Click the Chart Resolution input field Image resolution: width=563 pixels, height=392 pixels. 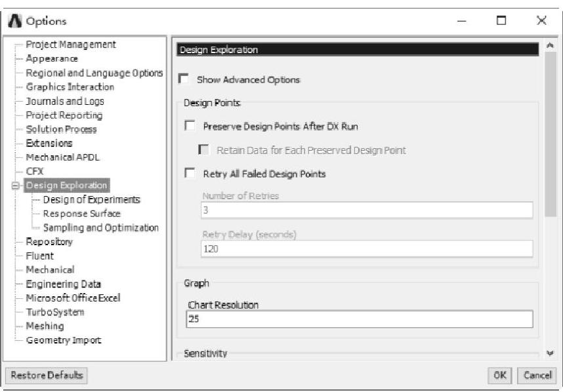click(x=359, y=319)
